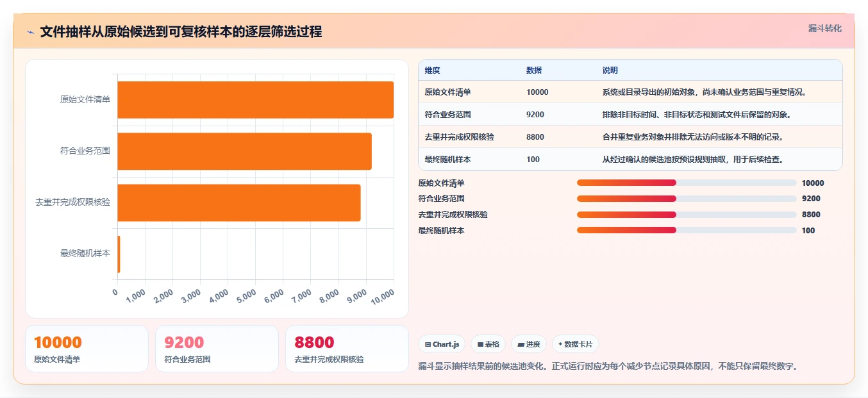Viewport: 868px width, 398px height.
Task: Click the 去重并完成权限核验 axis label in the chart
Action: tap(73, 203)
